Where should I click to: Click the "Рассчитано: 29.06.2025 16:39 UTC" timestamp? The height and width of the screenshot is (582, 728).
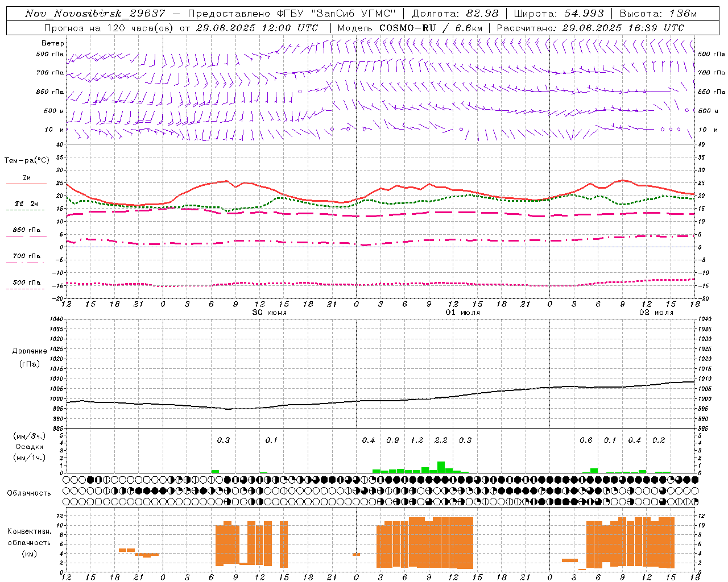point(590,28)
